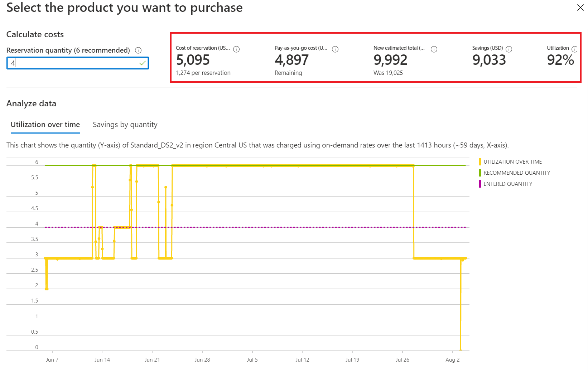Click info icon for New estimated total
The height and width of the screenshot is (372, 588).
coord(434,49)
